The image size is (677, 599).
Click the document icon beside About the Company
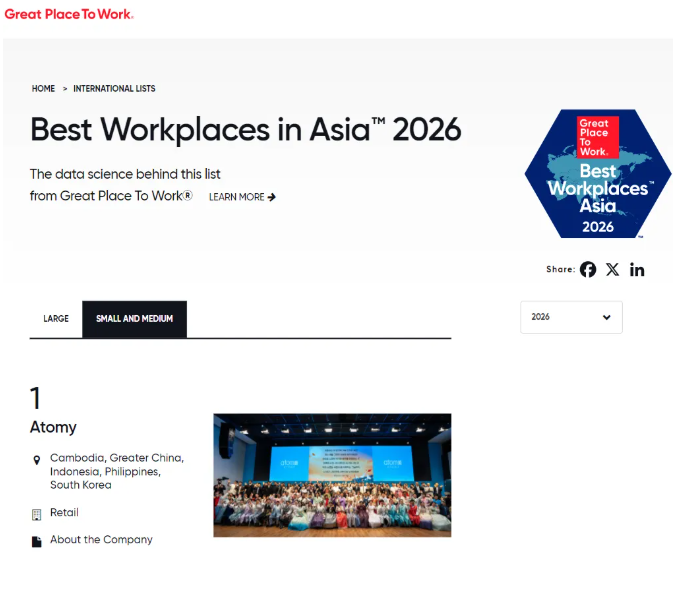click(37, 542)
